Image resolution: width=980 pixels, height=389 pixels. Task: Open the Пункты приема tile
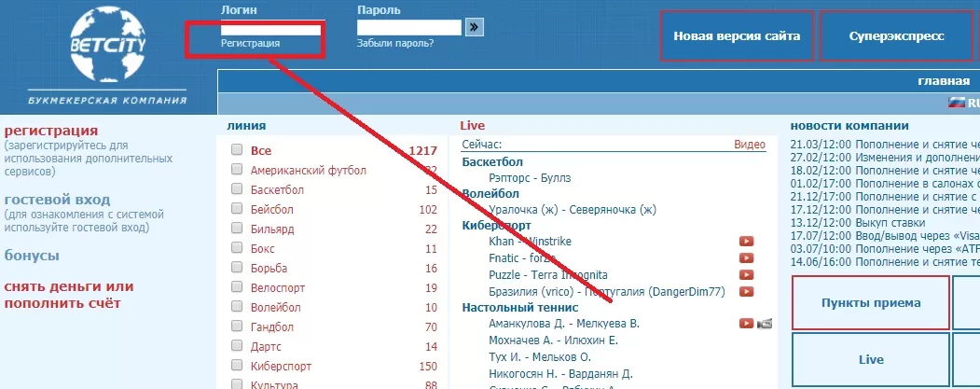[871, 302]
